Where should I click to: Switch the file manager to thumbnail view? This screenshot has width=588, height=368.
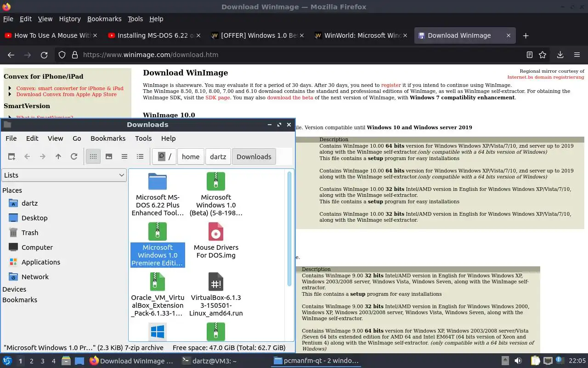(x=109, y=156)
